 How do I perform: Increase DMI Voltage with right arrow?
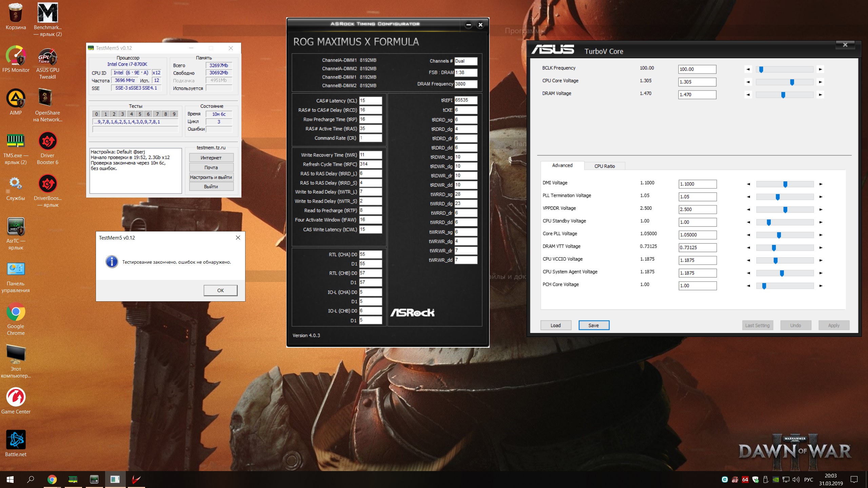coord(821,184)
